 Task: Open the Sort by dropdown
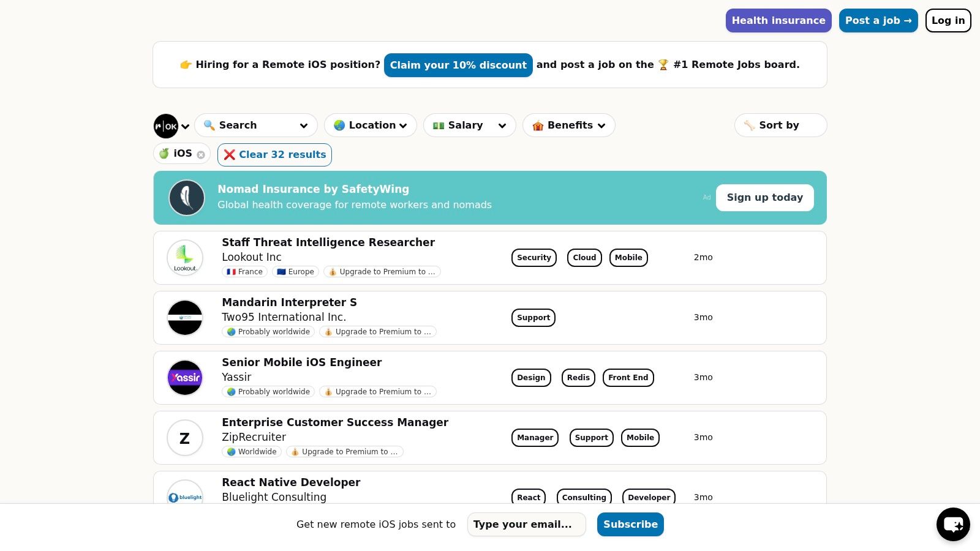(x=781, y=126)
